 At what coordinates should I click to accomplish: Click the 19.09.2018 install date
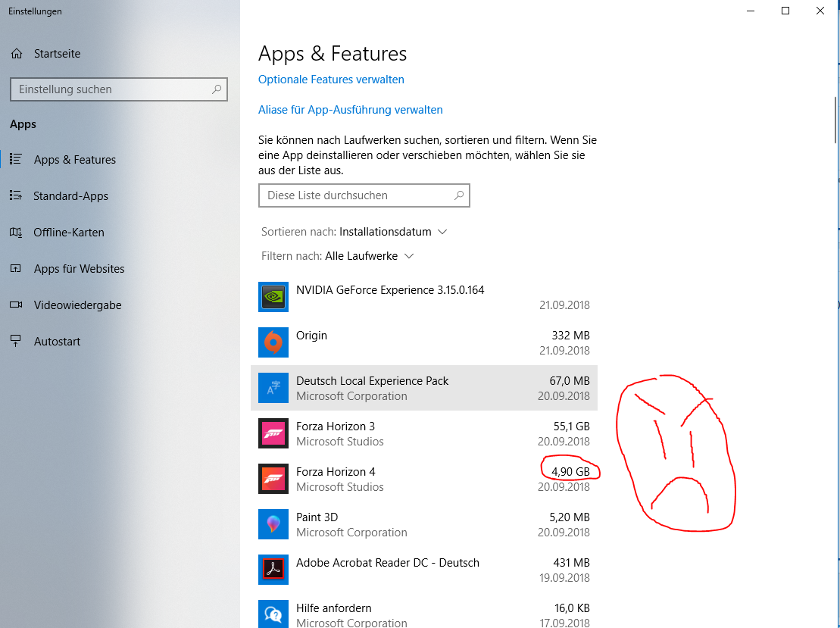[x=564, y=578]
